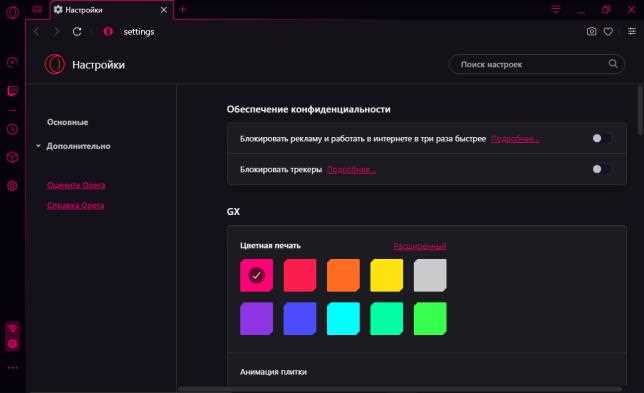Open the Easy Setup sliders icon
644x393 pixels.
(x=632, y=31)
